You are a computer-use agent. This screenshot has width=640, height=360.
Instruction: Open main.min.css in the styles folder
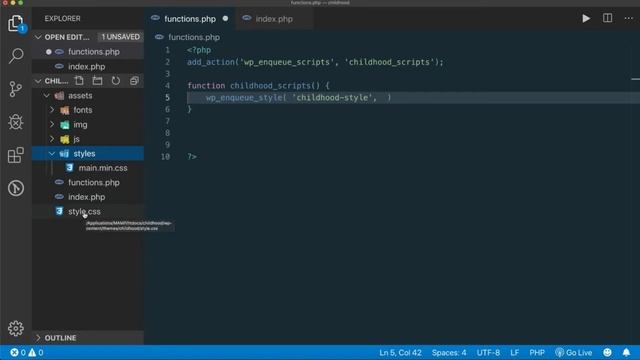pyautogui.click(x=88, y=168)
